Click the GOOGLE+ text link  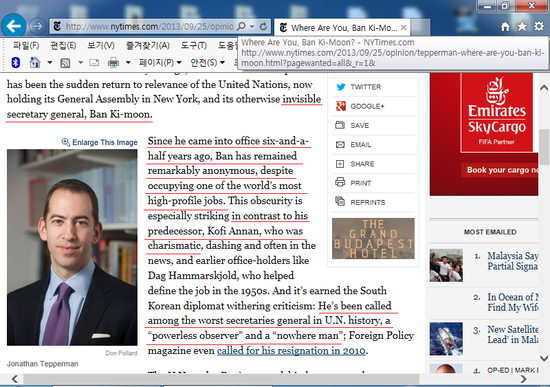[x=368, y=106]
